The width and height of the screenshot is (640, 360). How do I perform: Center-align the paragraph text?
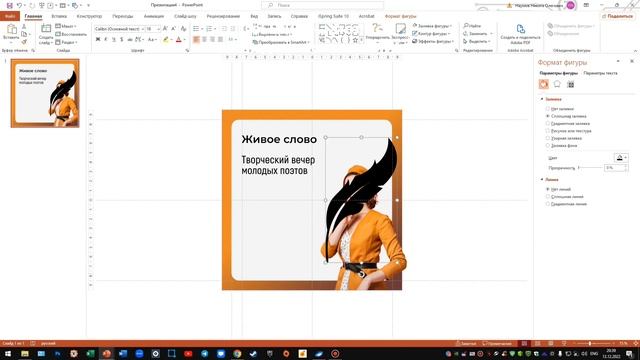204,40
